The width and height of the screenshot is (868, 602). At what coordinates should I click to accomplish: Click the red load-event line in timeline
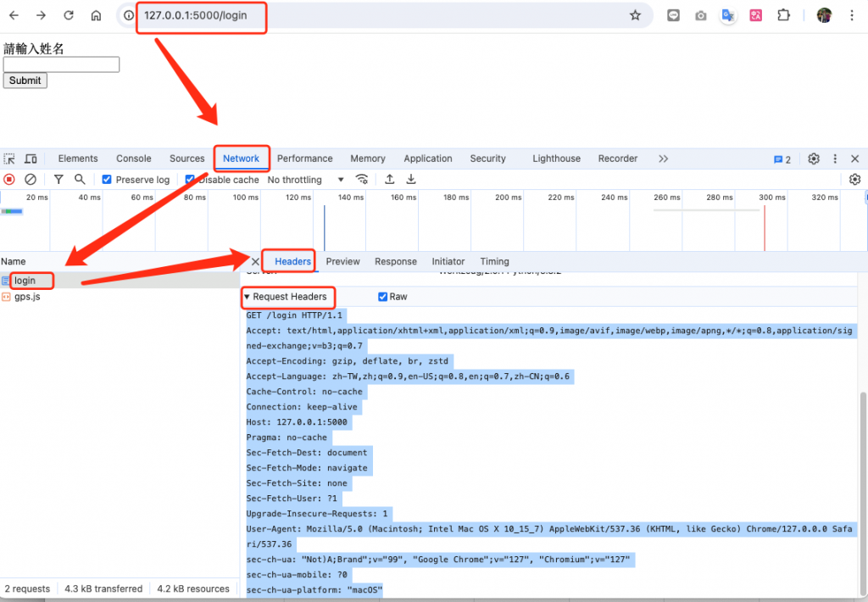(765, 228)
